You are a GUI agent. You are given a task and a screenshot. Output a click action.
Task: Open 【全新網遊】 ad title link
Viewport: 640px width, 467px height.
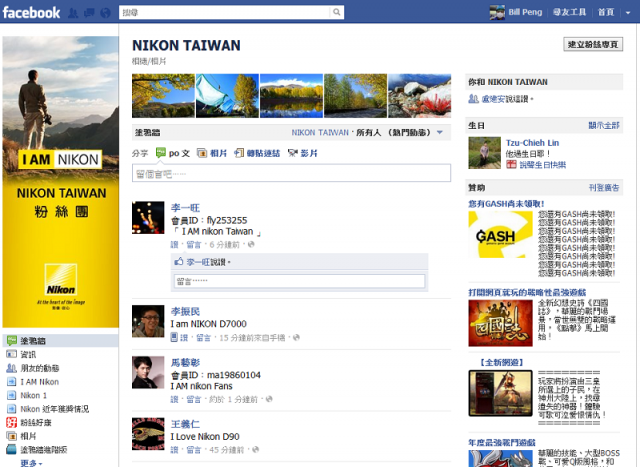click(501, 362)
